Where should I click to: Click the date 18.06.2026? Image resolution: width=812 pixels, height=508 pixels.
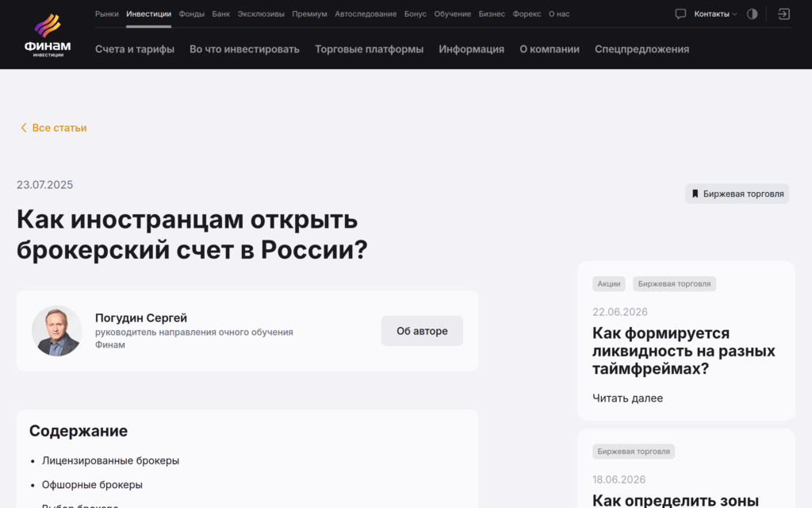[619, 480]
